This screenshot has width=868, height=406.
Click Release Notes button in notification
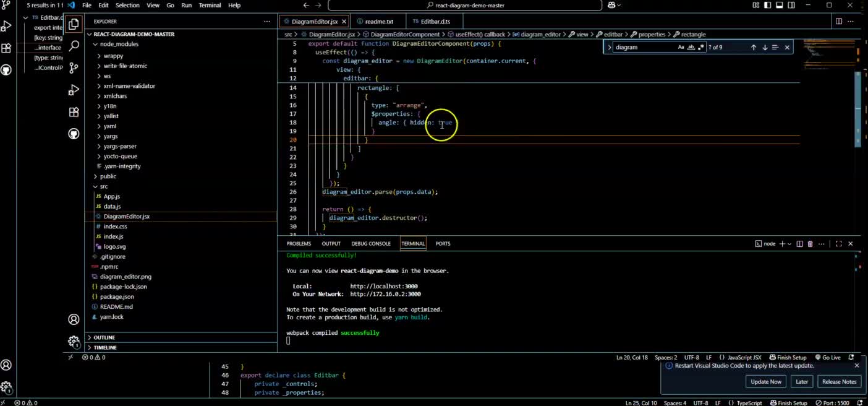[x=839, y=382]
